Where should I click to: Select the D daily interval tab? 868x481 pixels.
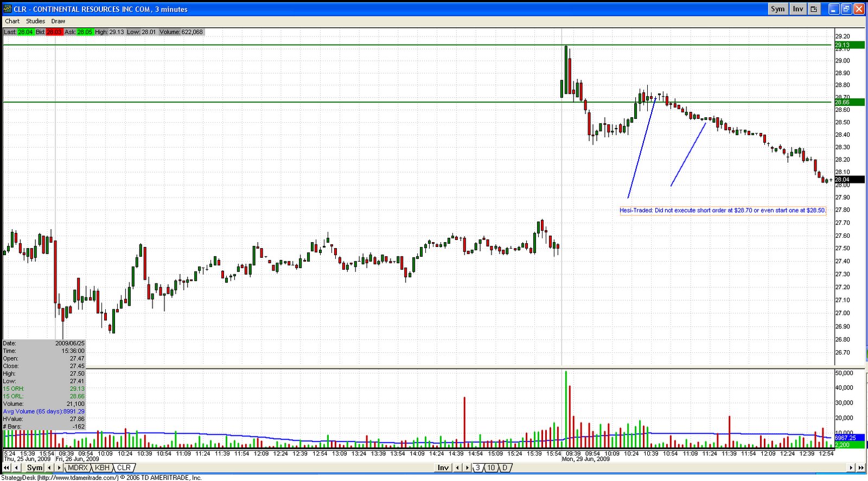click(505, 467)
